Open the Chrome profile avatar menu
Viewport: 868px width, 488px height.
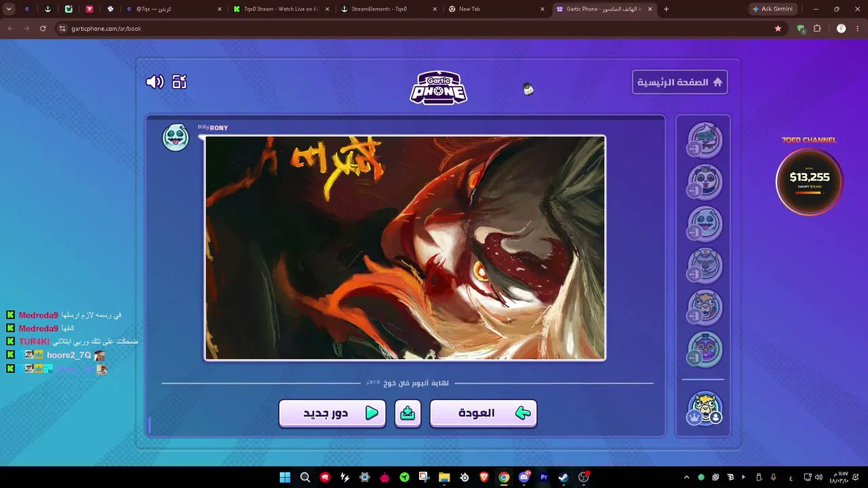click(x=841, y=28)
